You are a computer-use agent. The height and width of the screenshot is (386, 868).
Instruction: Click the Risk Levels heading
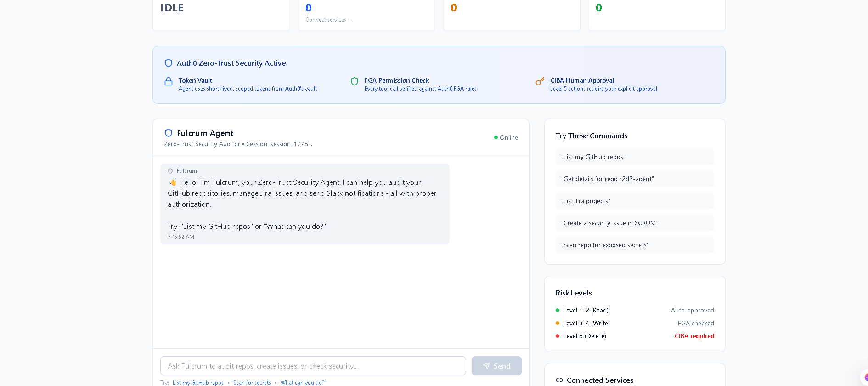coord(574,293)
